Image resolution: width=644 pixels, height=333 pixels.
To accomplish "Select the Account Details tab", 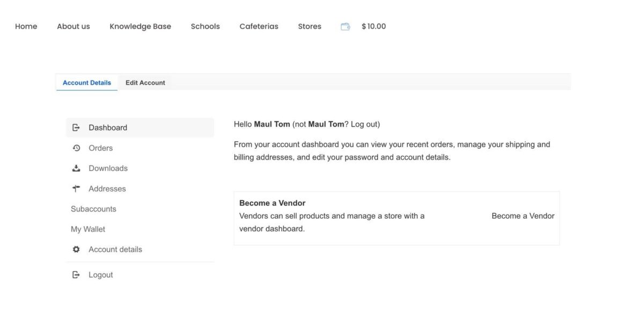I will 87,83.
